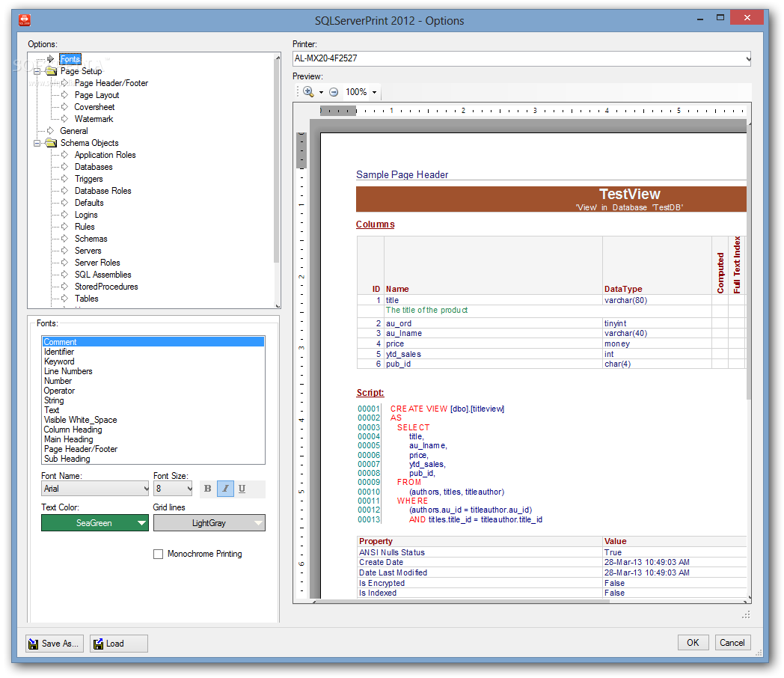Image resolution: width=784 pixels, height=678 pixels.
Task: Click the zoom out minus icon
Action: coord(334,92)
